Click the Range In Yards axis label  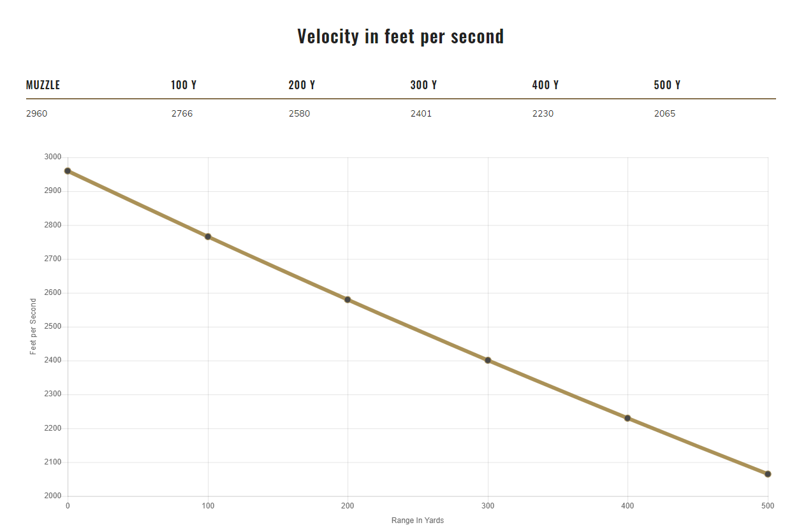point(418,521)
